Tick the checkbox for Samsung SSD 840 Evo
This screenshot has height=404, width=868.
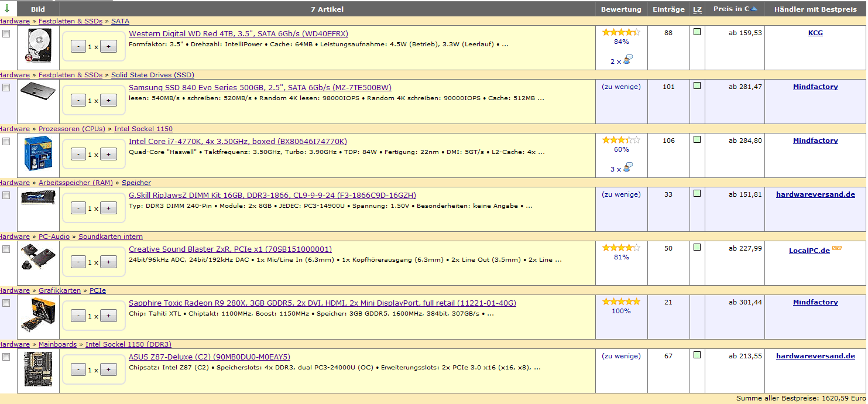click(6, 88)
